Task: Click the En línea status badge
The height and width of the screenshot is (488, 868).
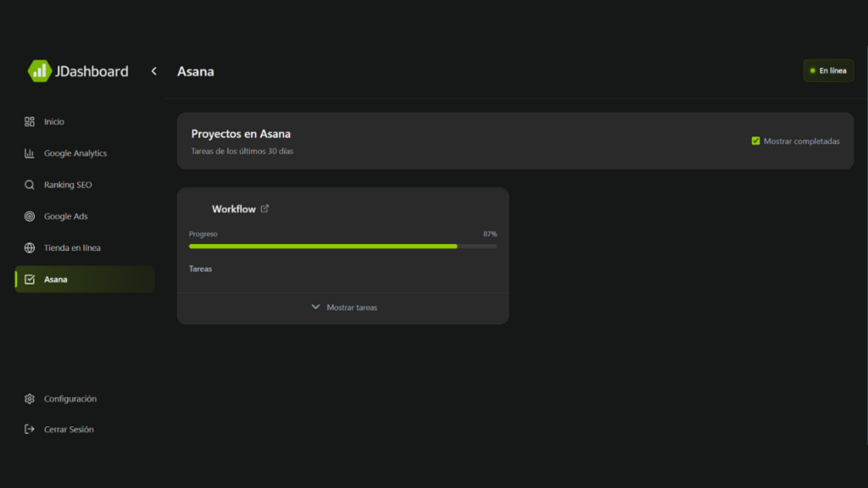Action: point(827,71)
